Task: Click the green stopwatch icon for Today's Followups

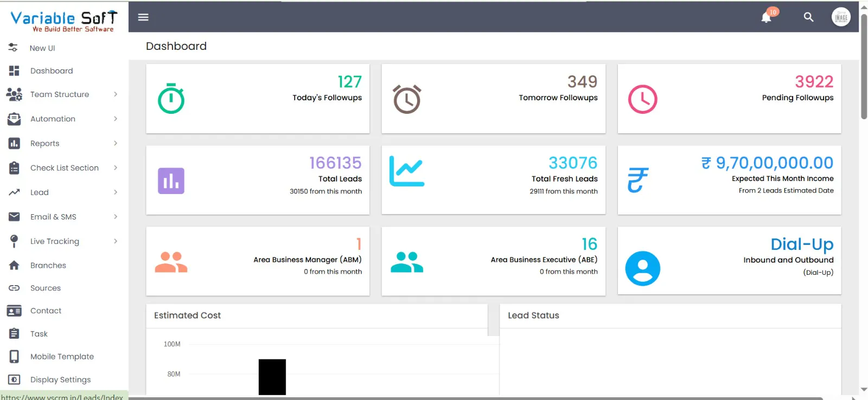Action: tap(171, 99)
